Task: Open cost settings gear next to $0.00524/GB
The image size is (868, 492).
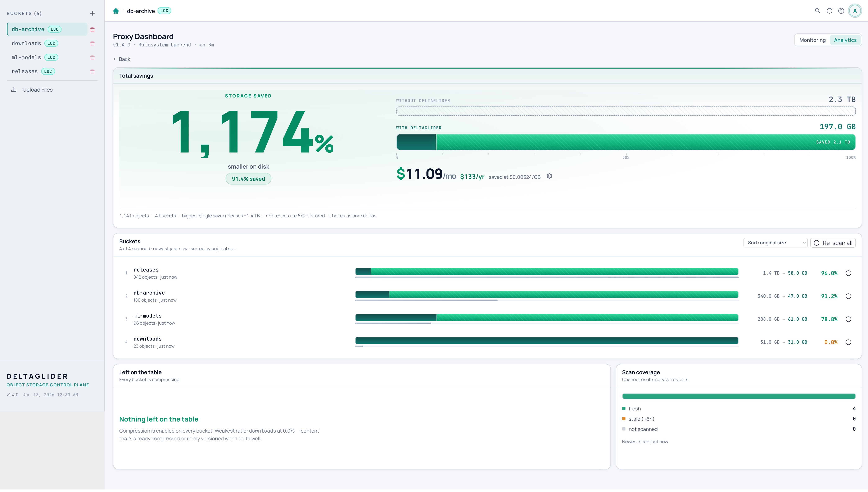Action: 549,176
